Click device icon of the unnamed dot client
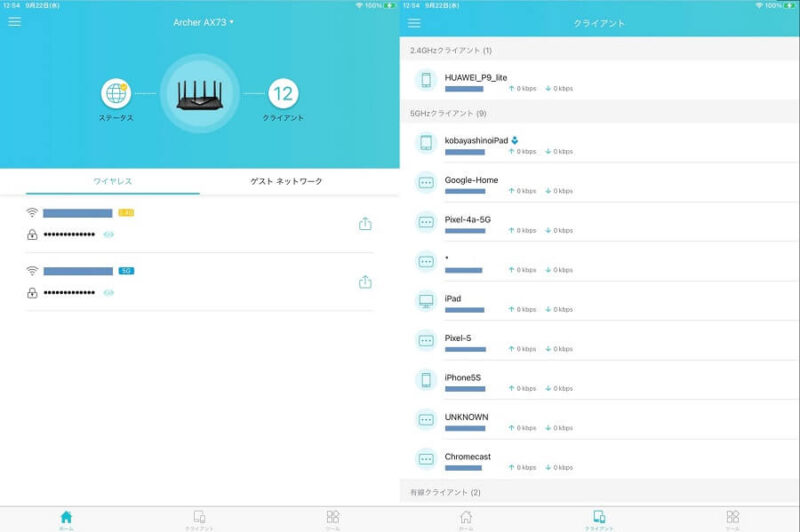The height and width of the screenshot is (532, 800). [x=426, y=262]
